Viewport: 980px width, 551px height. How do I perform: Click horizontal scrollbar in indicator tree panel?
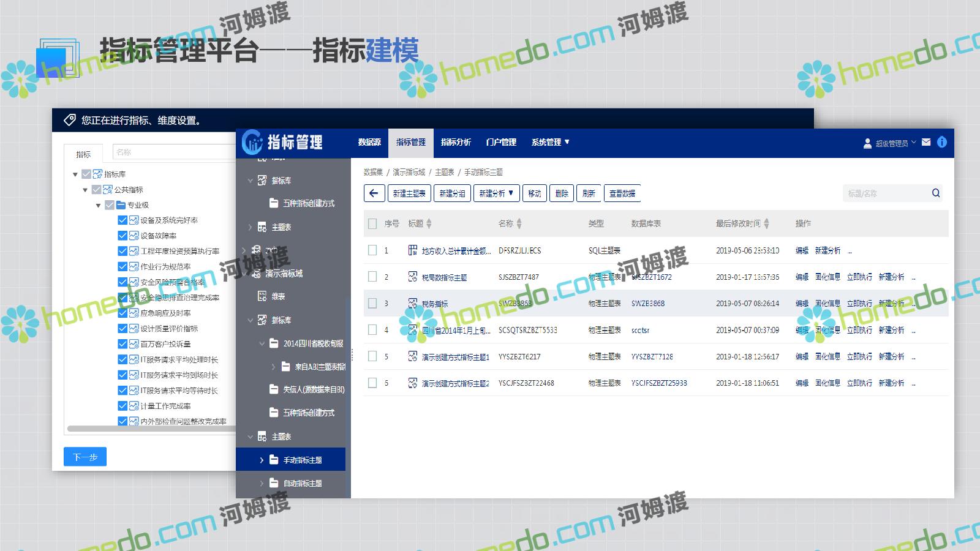151,429
